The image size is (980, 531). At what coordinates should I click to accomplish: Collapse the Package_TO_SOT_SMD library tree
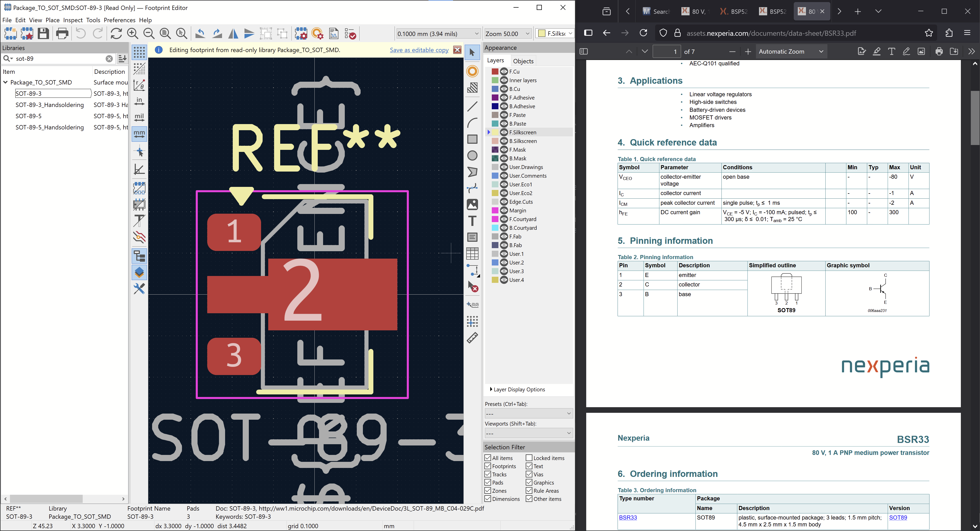click(x=6, y=82)
